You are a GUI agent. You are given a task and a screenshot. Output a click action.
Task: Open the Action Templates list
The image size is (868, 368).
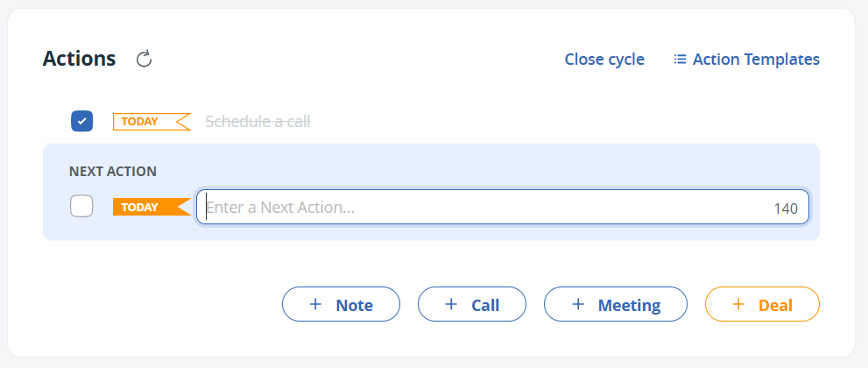(755, 60)
